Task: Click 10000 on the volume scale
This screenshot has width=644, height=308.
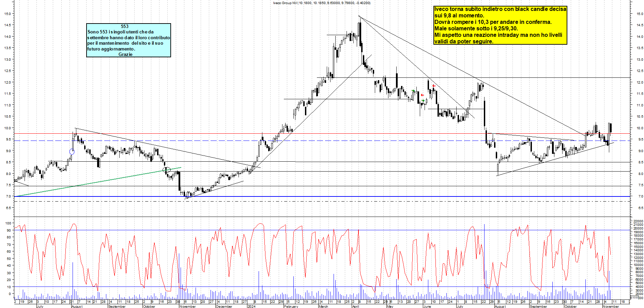Action: pyautogui.click(x=638, y=265)
